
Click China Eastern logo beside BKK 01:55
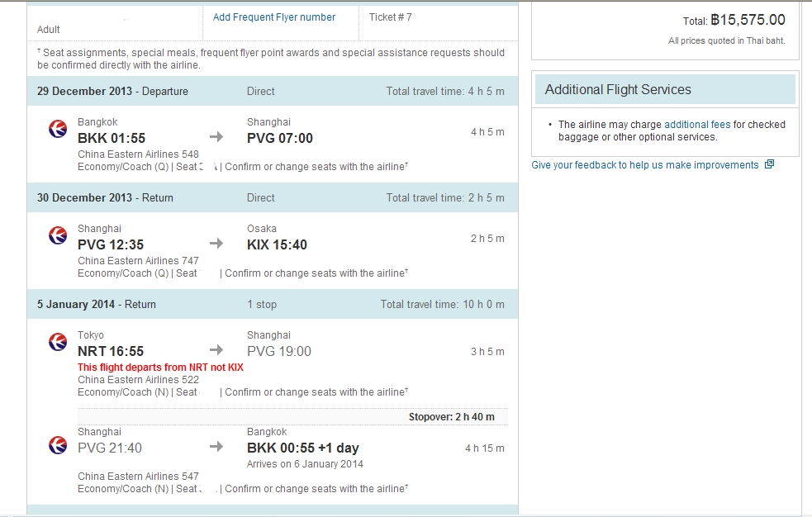point(58,129)
